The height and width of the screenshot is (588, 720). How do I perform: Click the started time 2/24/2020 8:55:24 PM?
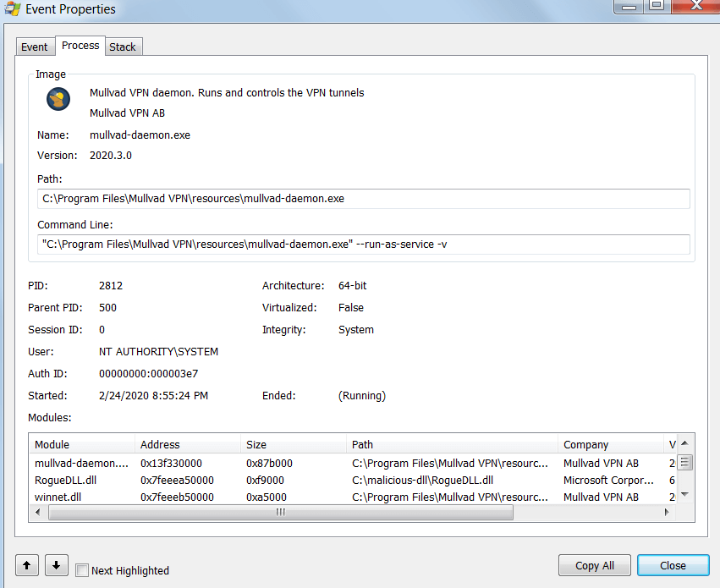pos(153,396)
